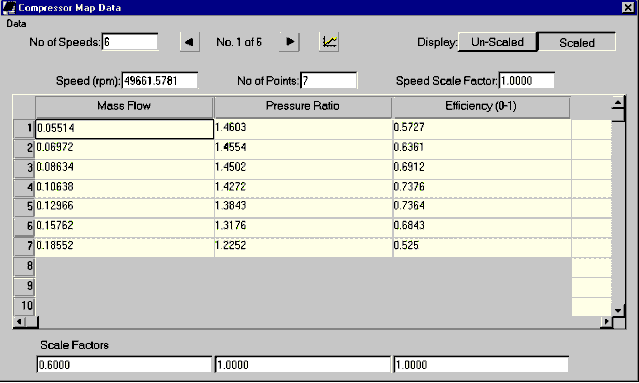Select mass flow cell 0.18552
This screenshot has width=639, height=383.
124,247
